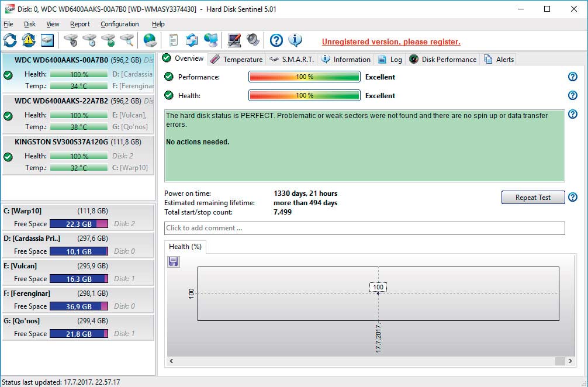Viewport: 588px width, 387px height.
Task: Click the Status last updated text in status bar
Action: coord(61,382)
